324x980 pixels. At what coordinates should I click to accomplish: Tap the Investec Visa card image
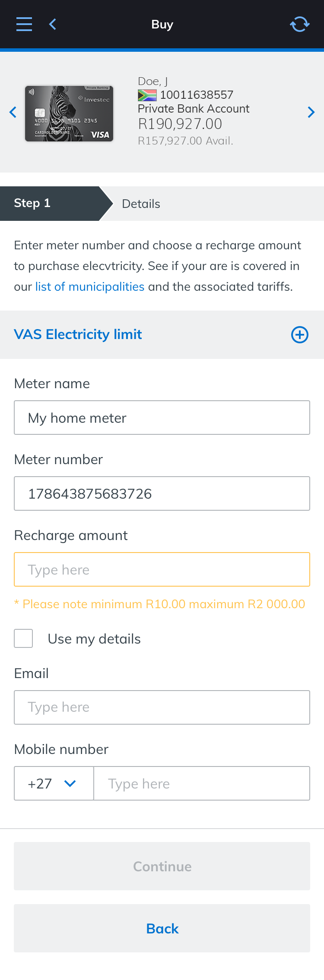point(69,113)
